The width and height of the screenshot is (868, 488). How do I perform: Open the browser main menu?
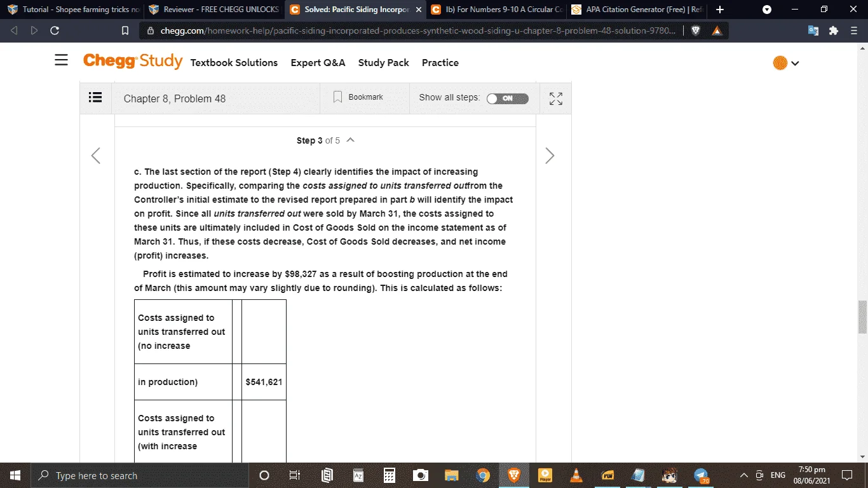[854, 30]
